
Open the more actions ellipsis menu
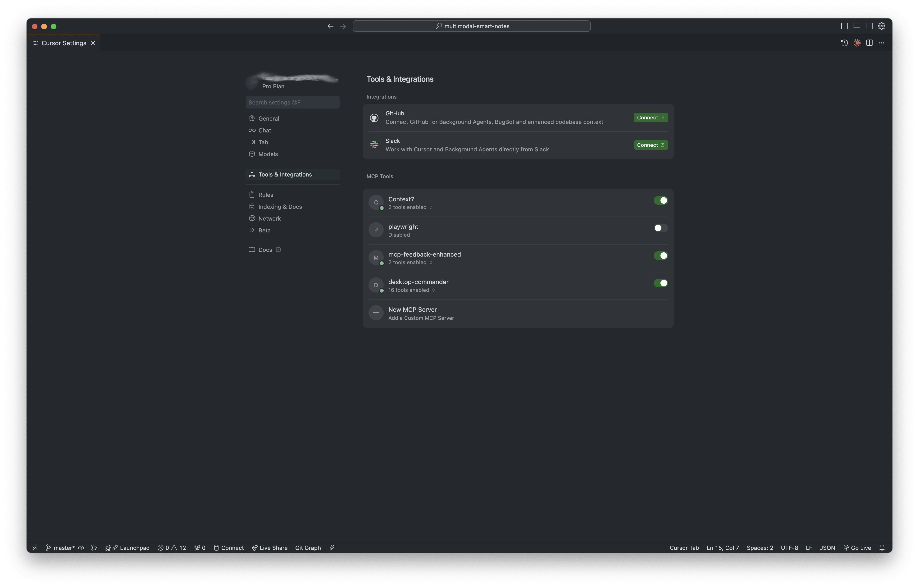(x=882, y=43)
